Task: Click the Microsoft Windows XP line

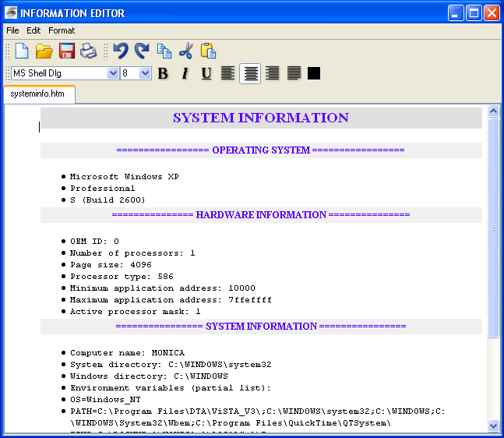Action: [125, 177]
